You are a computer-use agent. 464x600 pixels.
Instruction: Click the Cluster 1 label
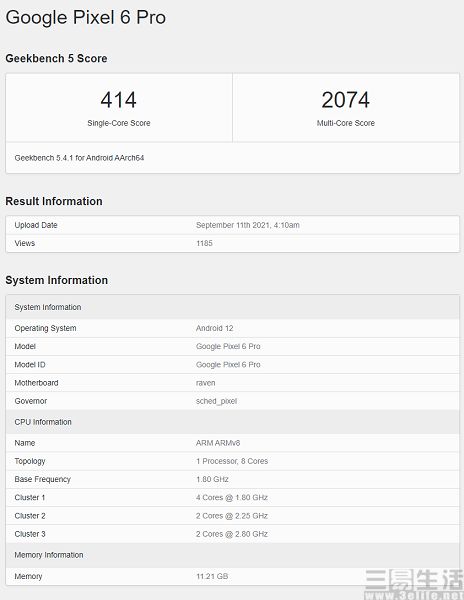coord(30,497)
